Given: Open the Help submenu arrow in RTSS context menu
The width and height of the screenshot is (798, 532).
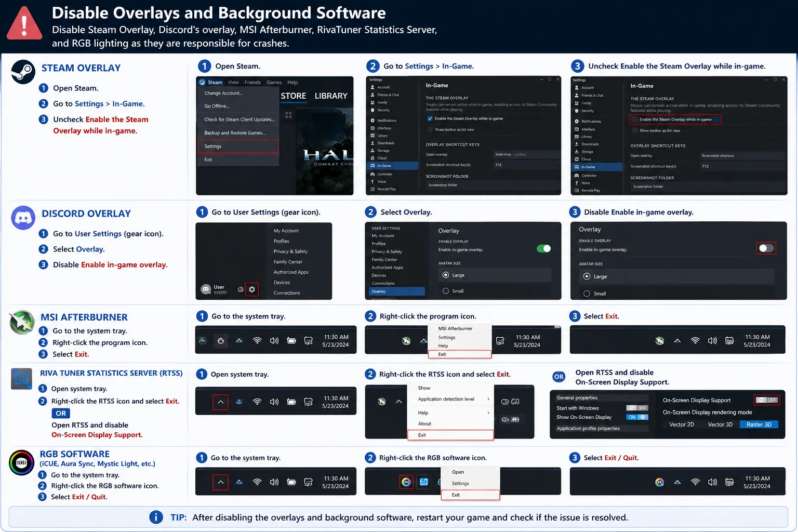Looking at the screenshot, I should 488,413.
